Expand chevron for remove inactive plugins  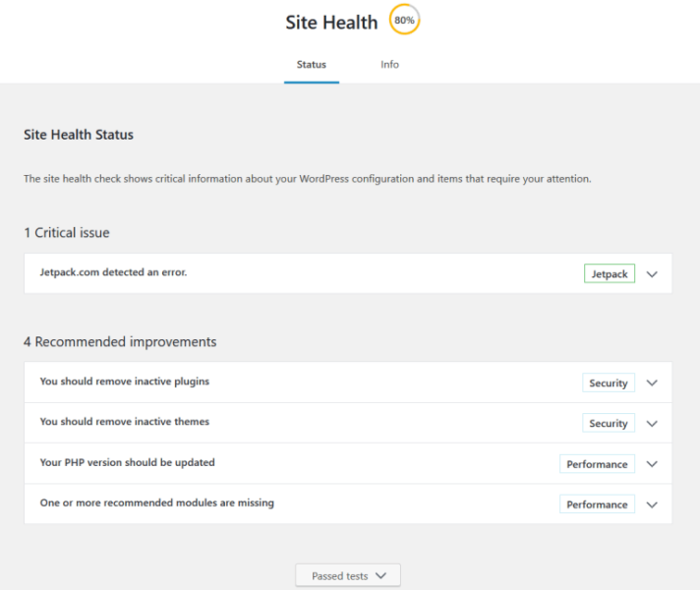652,383
